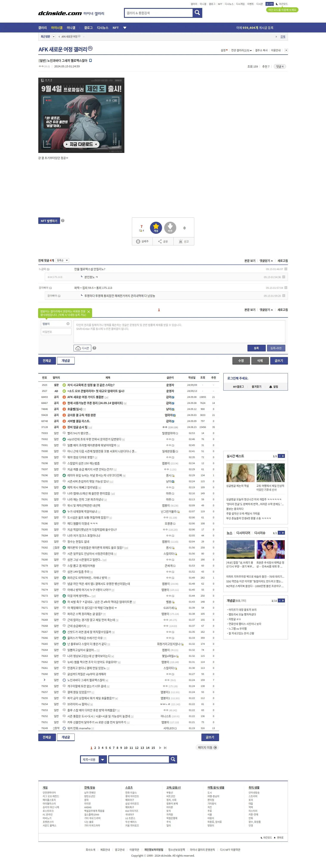The height and width of the screenshot is (868, 326).
Task: Click 글쓰기 button below post list
Action: pos(210,737)
